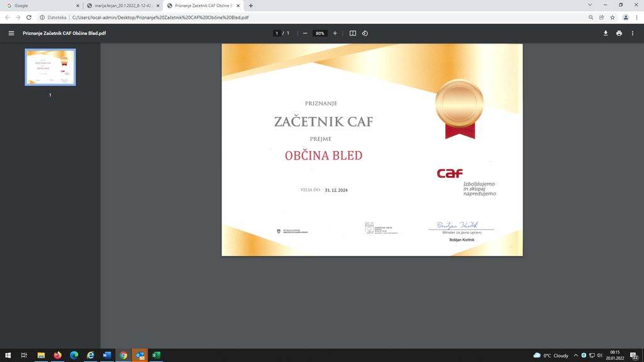
Task: Open the PDF viewer more actions menu
Action: click(633, 33)
